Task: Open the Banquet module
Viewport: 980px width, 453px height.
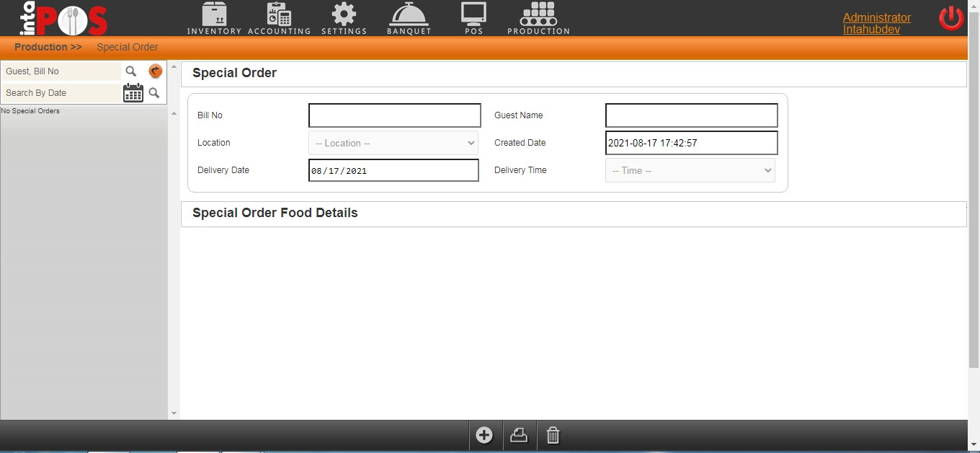Action: pyautogui.click(x=409, y=19)
